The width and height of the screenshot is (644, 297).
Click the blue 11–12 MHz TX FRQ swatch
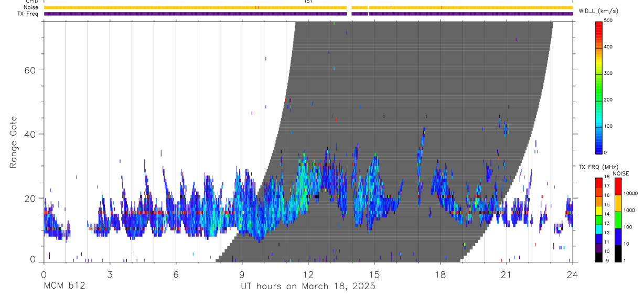[599, 238]
